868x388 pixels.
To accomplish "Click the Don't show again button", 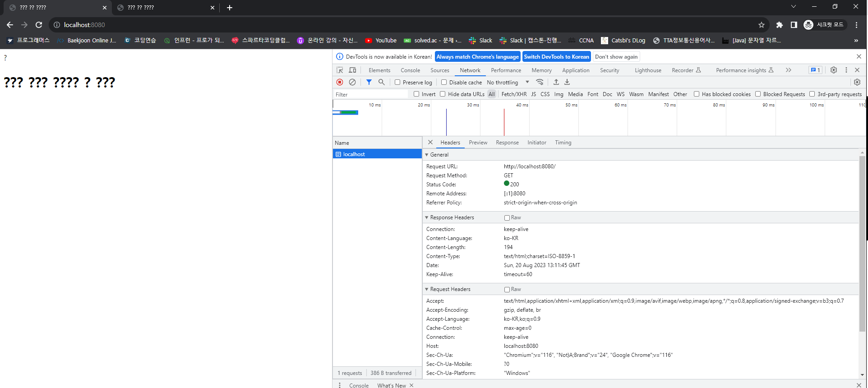I will pyautogui.click(x=616, y=57).
